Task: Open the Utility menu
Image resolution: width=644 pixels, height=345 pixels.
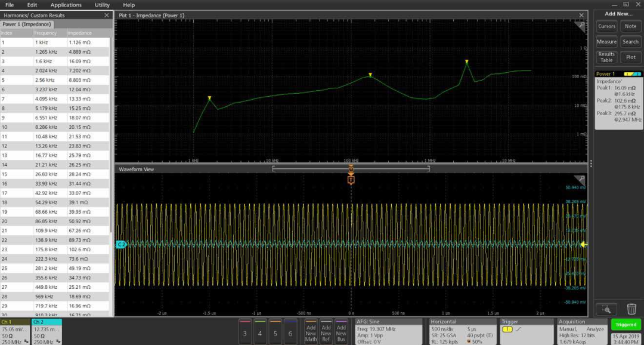Action: coord(102,5)
